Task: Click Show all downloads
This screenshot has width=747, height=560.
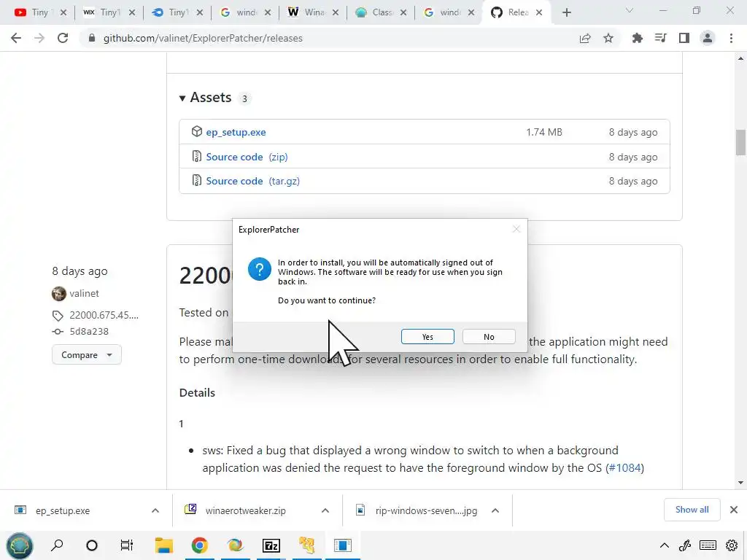Action: click(x=692, y=510)
